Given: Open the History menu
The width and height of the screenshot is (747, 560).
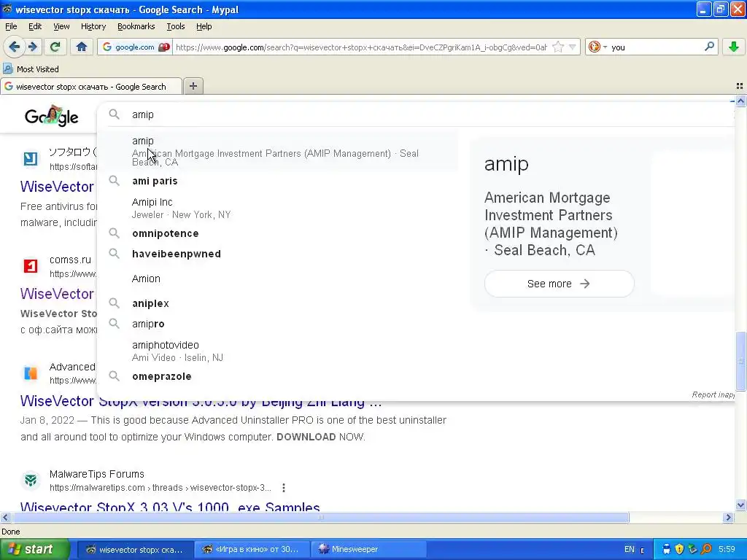Looking at the screenshot, I should point(93,26).
